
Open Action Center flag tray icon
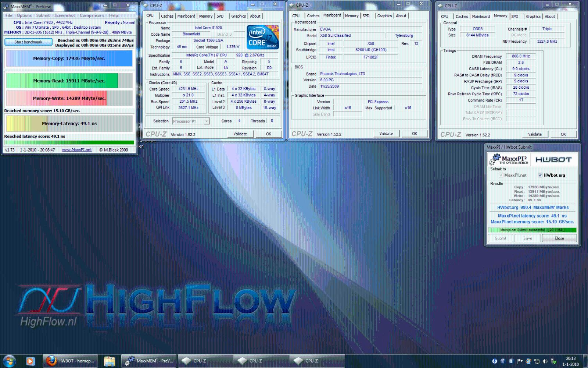point(520,361)
